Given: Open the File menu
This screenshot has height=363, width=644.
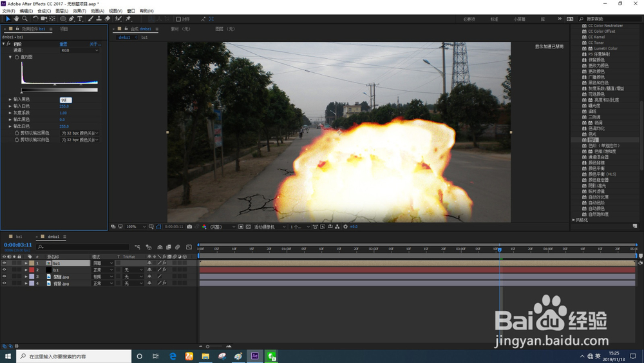Looking at the screenshot, I should 8,11.
